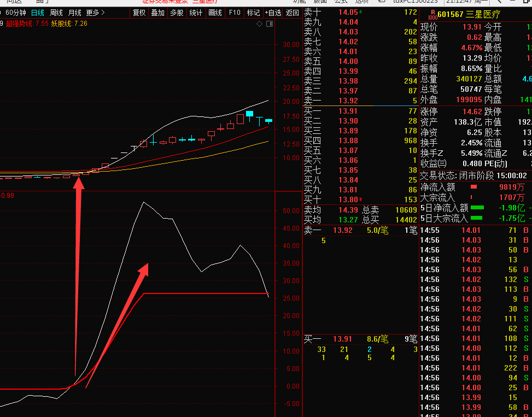Add stock with +自选 button
The width and height of the screenshot is (532, 417).
point(273,13)
